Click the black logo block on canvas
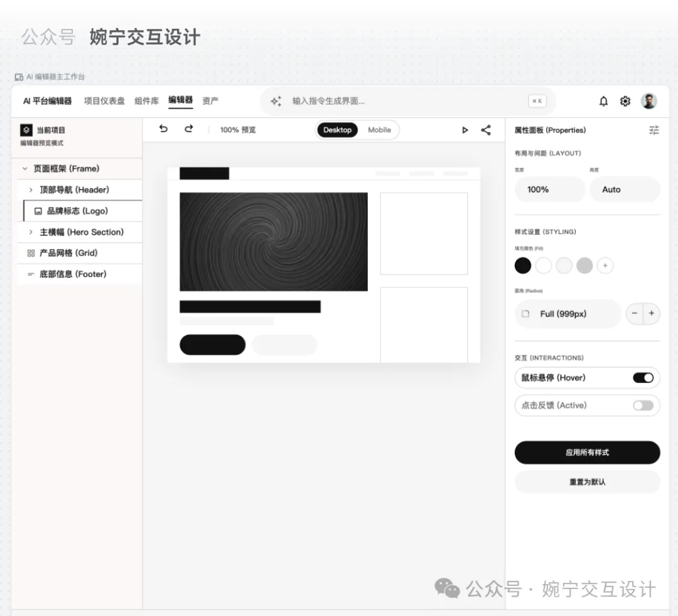The width and height of the screenshot is (678, 616). pos(204,173)
